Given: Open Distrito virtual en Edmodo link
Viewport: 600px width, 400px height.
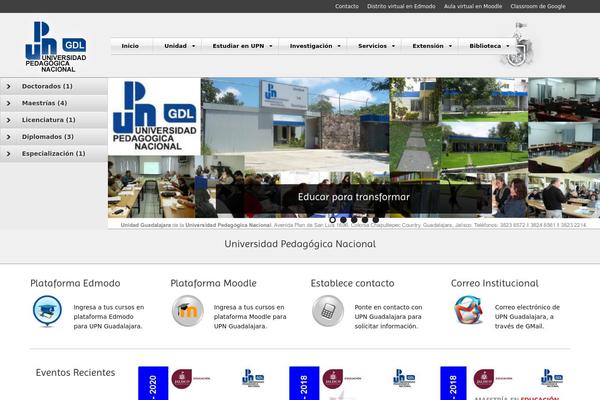Looking at the screenshot, I should click(401, 6).
